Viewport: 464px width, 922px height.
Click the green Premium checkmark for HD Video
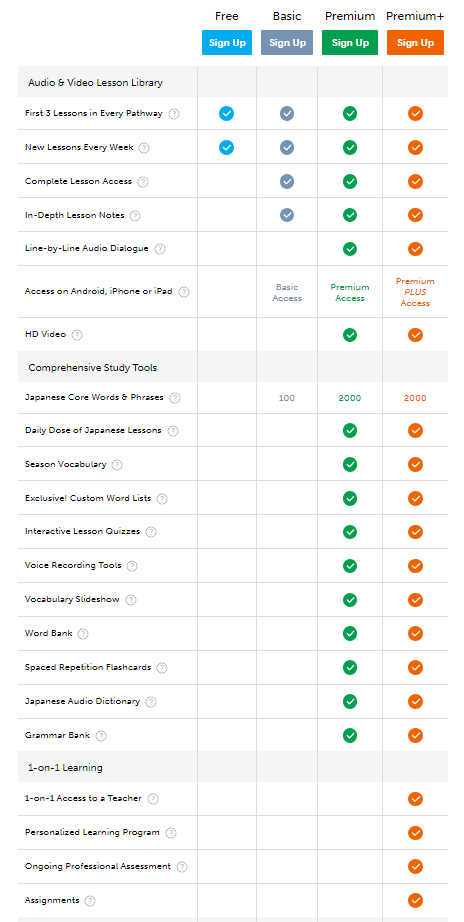[x=350, y=335]
